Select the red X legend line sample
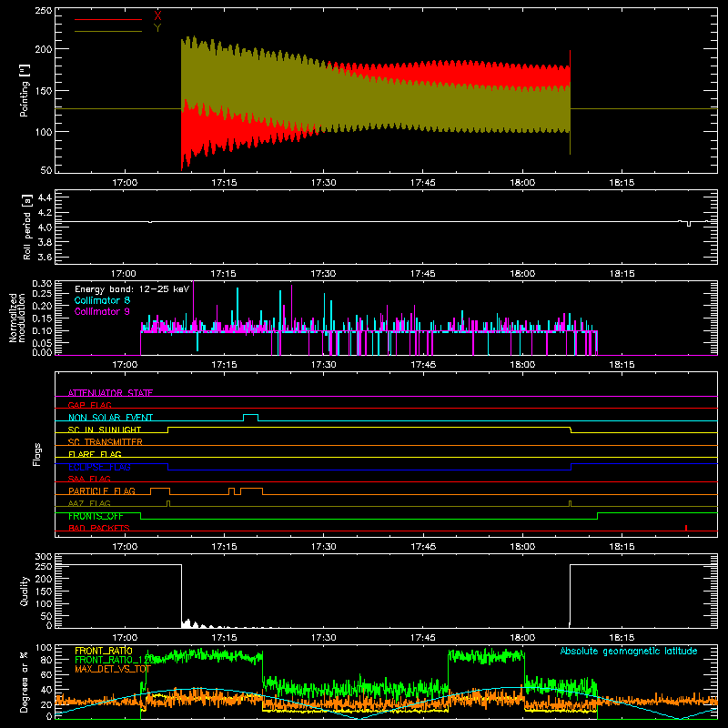Image resolution: width=728 pixels, height=728 pixels. (108, 19)
